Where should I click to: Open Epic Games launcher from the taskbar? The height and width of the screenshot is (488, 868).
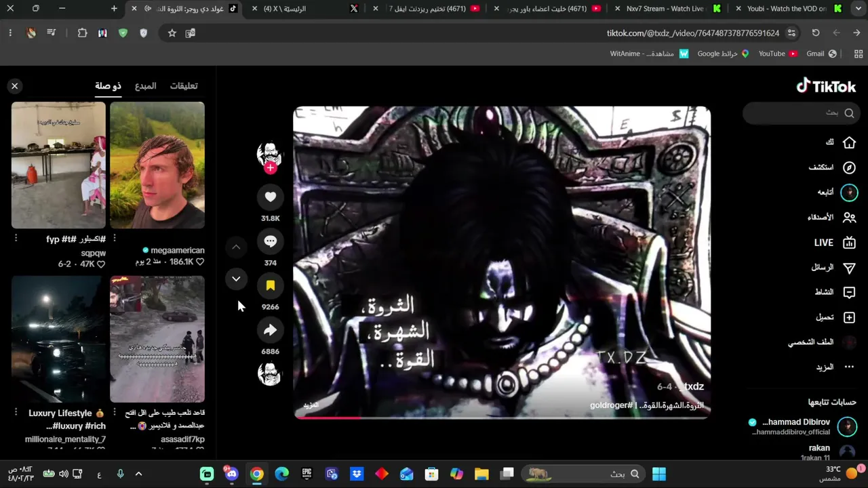[307, 474]
